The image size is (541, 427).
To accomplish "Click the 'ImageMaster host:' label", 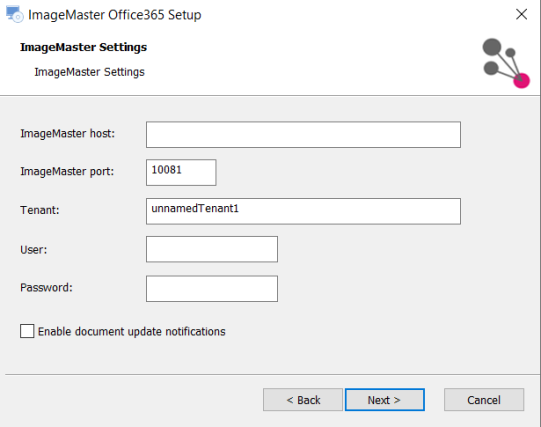I will (x=68, y=133).
